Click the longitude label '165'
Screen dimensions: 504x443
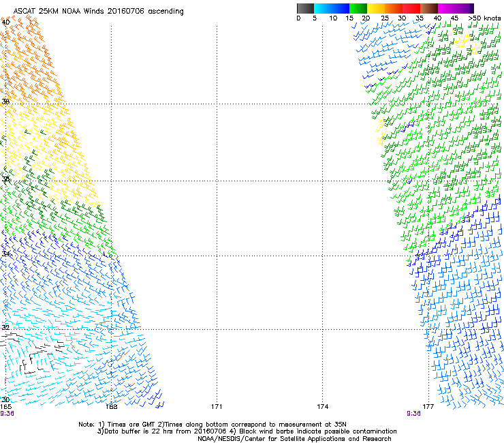pyautogui.click(x=5, y=407)
